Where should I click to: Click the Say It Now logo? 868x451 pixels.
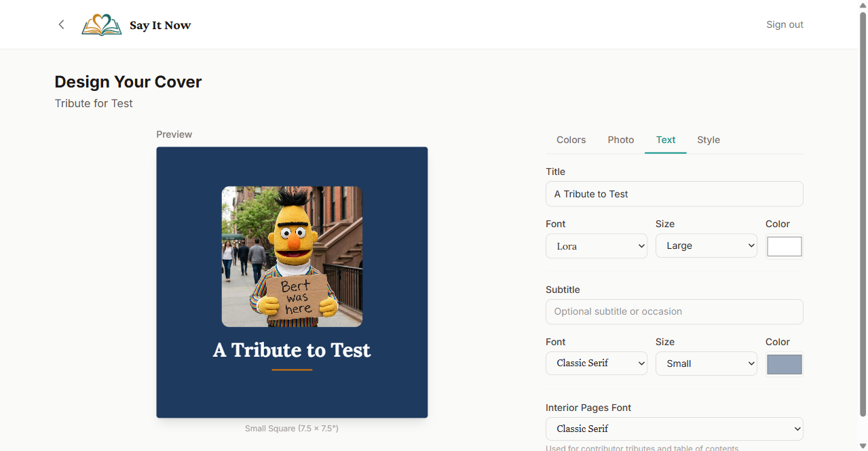pyautogui.click(x=136, y=24)
